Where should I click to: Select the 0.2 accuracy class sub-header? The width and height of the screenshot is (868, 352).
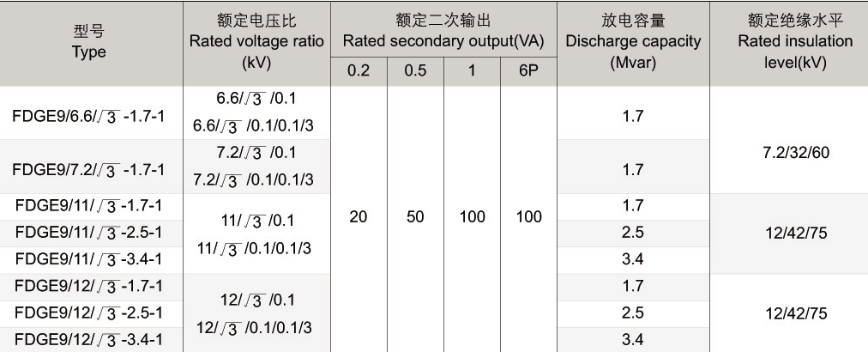coord(359,71)
